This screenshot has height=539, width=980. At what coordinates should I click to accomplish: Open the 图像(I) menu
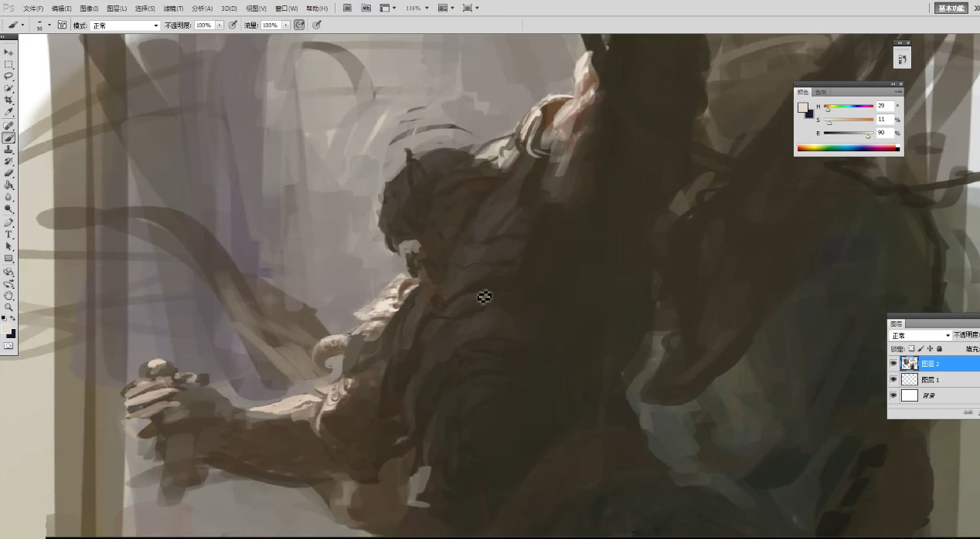(x=89, y=8)
